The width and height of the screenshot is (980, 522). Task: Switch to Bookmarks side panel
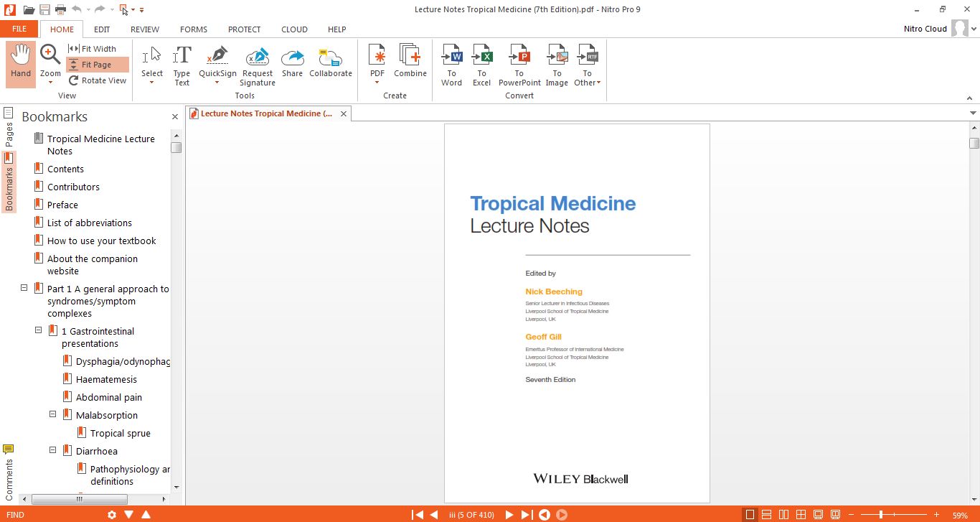(x=9, y=182)
